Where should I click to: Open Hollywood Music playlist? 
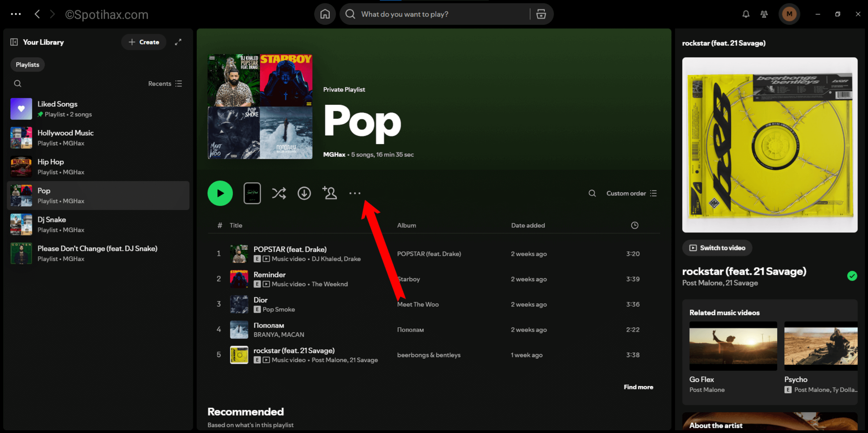(98, 138)
